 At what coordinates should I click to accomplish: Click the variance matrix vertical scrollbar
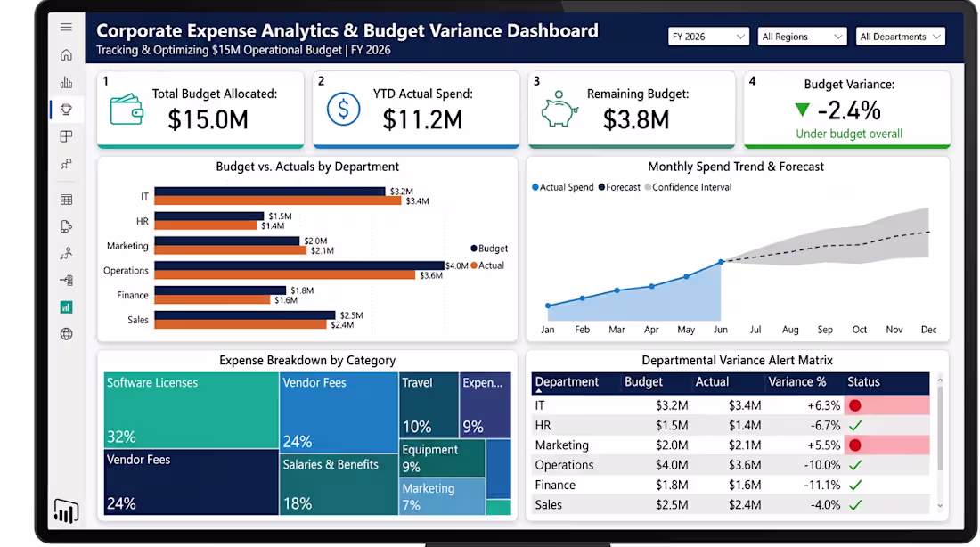click(x=939, y=429)
